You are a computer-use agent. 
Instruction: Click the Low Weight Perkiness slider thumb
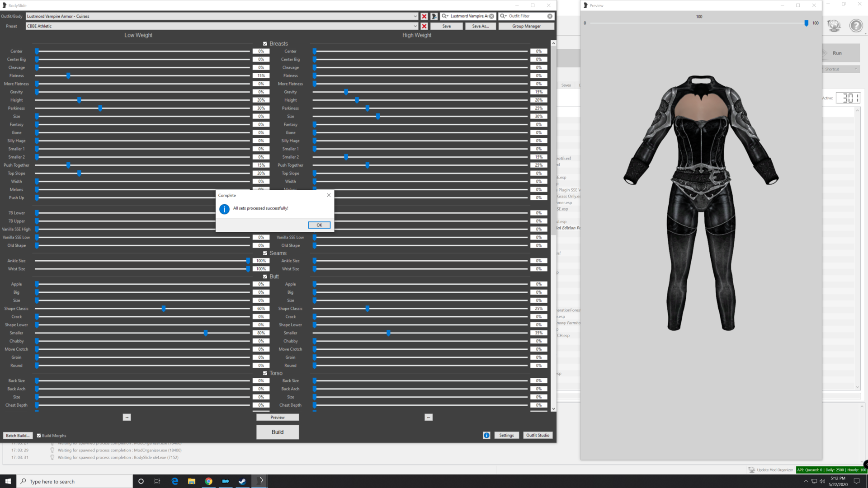pos(100,108)
